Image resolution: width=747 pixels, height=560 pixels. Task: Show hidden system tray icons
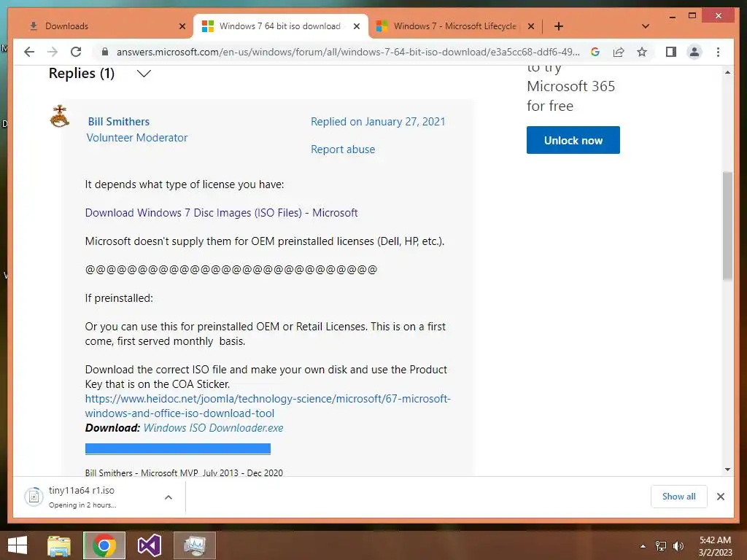pyautogui.click(x=643, y=546)
